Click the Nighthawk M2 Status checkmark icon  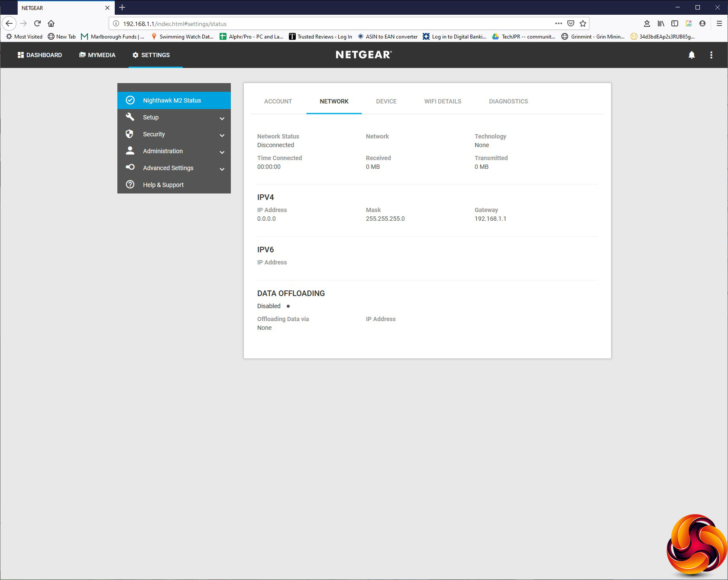[130, 100]
